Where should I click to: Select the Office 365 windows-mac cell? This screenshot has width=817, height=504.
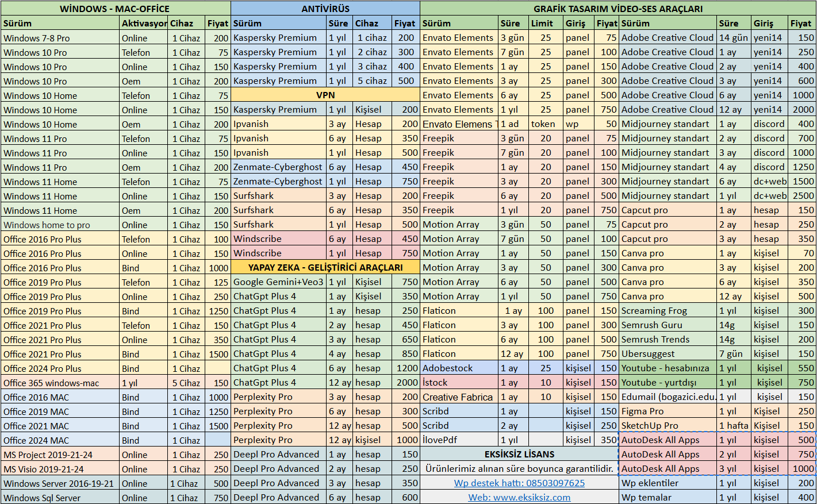pos(60,383)
